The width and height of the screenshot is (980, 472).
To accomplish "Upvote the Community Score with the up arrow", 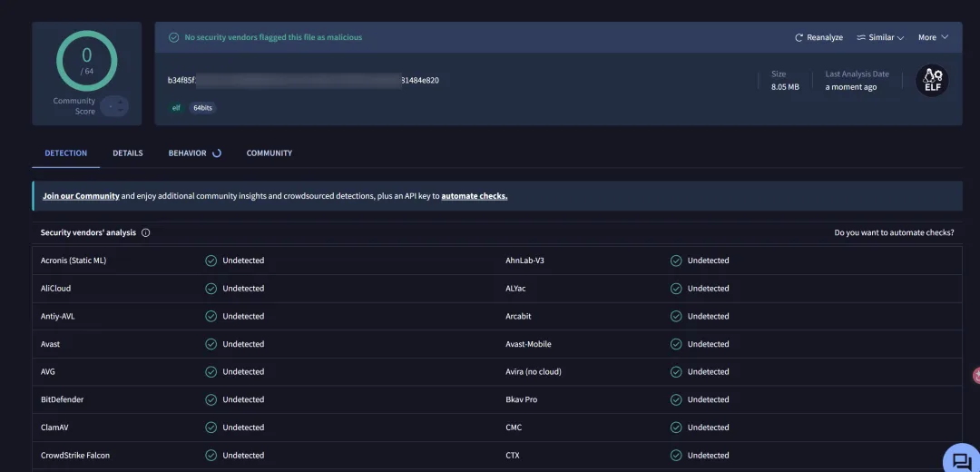I will [120, 102].
